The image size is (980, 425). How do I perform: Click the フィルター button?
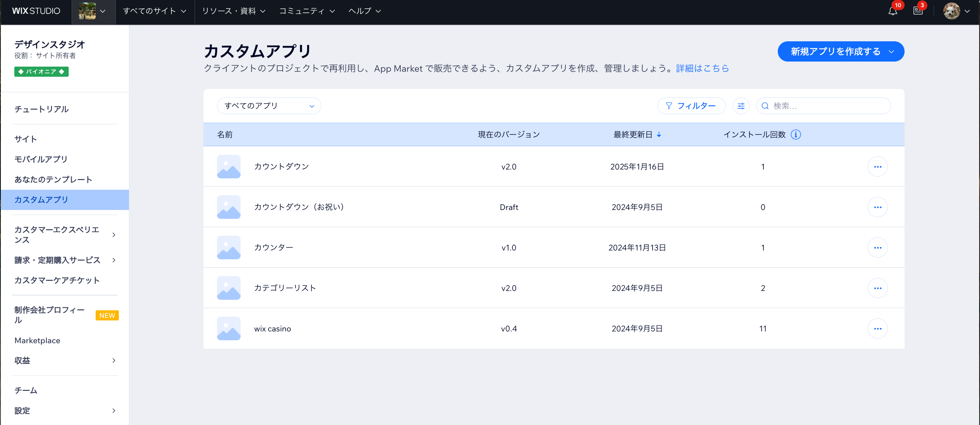(x=691, y=106)
